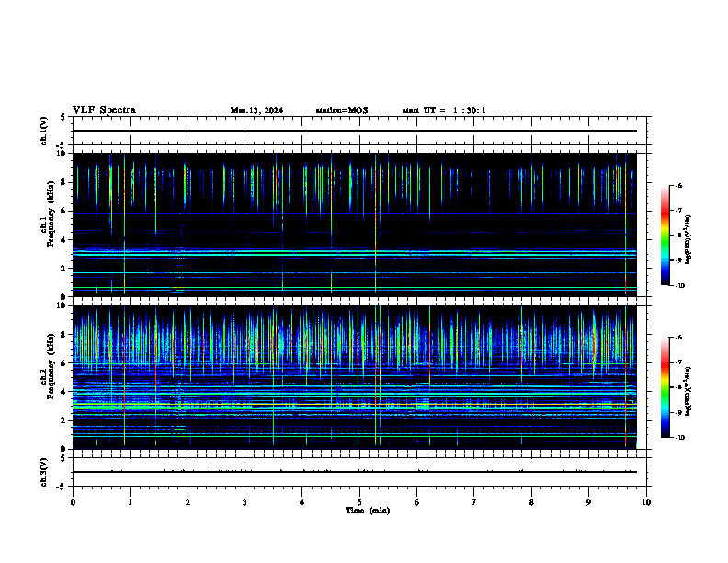
Task: Click the ch.2 log(PSD) color bar title
Action: (x=688, y=391)
